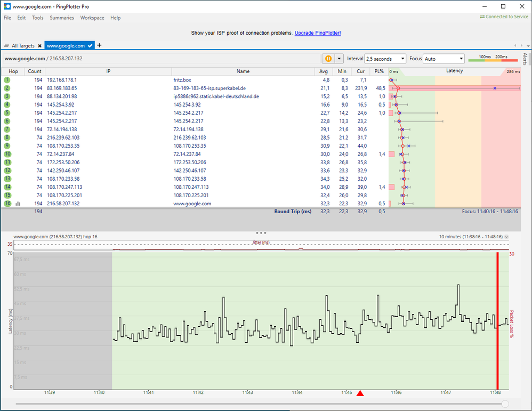Close the All Targets tab

(39, 46)
